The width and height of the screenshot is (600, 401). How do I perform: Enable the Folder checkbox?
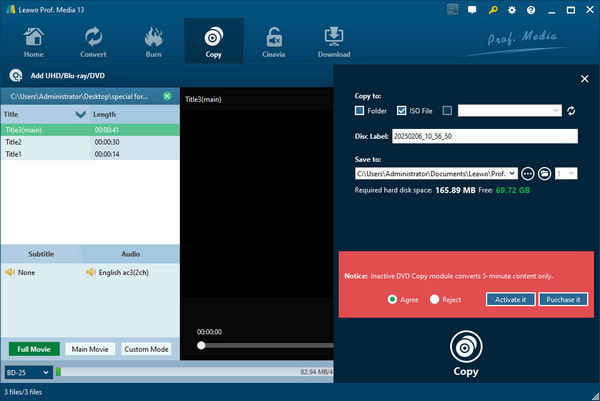click(359, 111)
